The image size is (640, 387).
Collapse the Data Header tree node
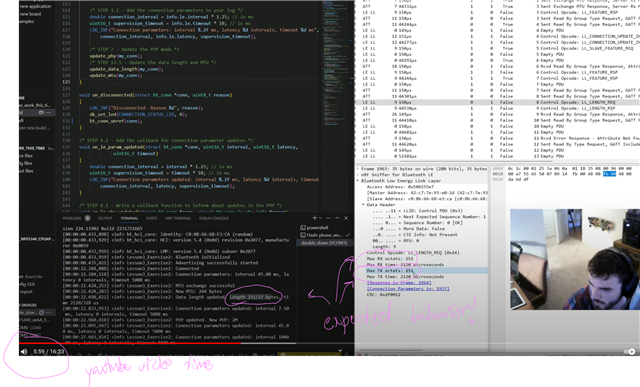tap(363, 205)
